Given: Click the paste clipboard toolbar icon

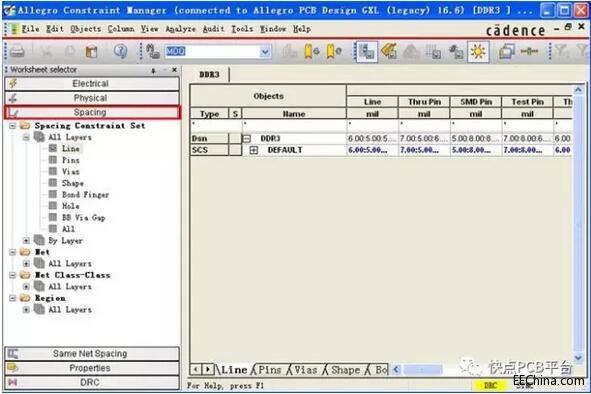Looking at the screenshot, I should tap(91, 51).
